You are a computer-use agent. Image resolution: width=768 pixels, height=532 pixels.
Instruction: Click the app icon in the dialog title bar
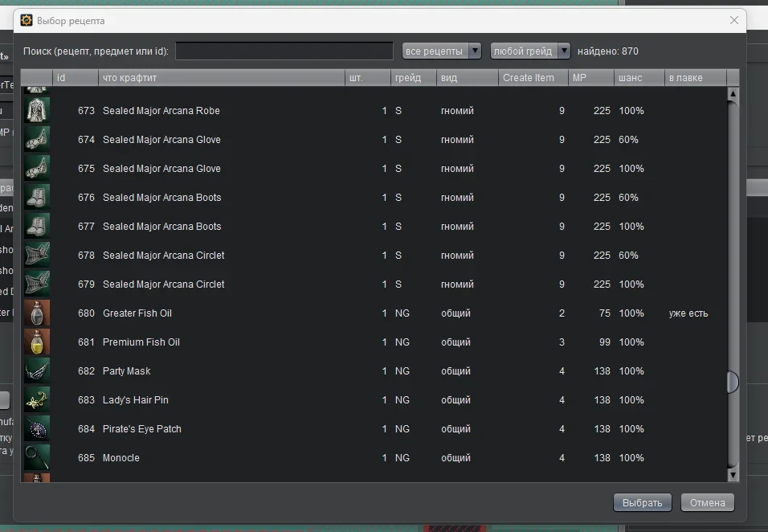point(27,20)
